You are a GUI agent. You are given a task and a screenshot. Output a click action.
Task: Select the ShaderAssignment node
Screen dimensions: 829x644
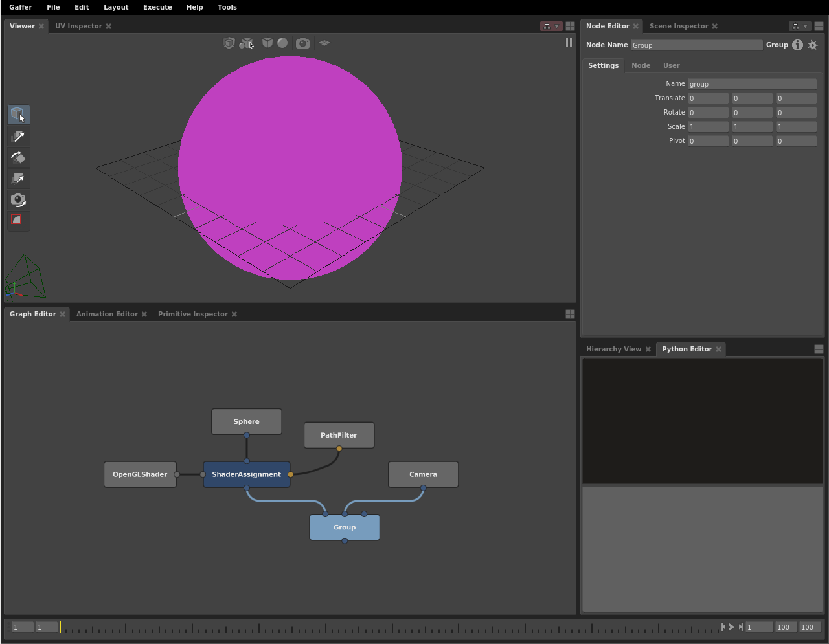pyautogui.click(x=246, y=474)
